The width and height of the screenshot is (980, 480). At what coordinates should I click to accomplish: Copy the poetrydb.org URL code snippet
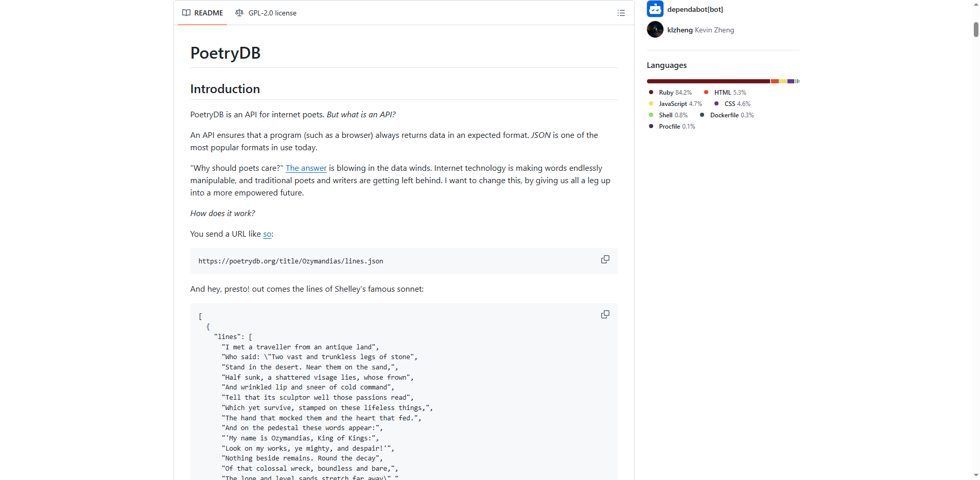click(605, 259)
